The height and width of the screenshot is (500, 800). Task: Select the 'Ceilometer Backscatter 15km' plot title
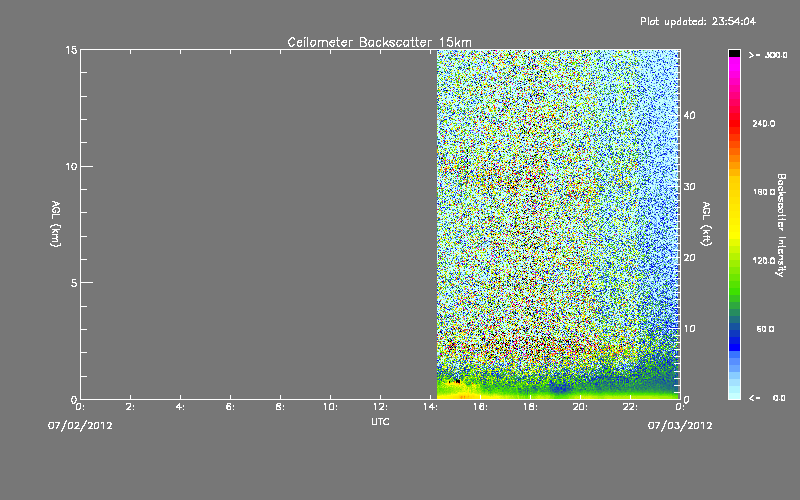(x=380, y=42)
